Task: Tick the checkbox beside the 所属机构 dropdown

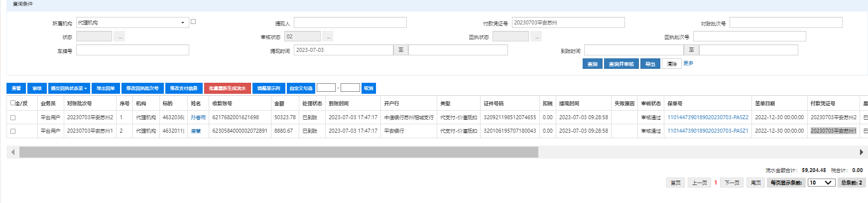Action: [193, 21]
